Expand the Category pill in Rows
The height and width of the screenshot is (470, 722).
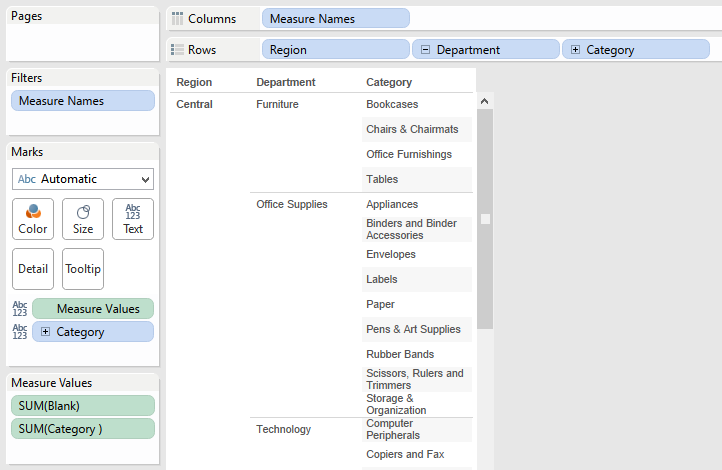[576, 50]
